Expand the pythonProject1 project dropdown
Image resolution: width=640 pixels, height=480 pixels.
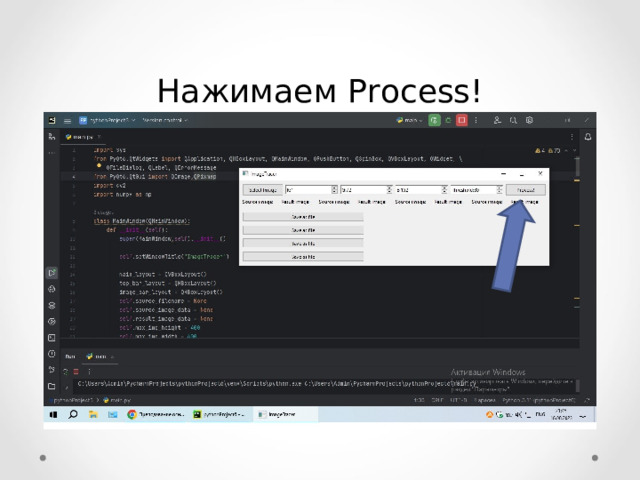click(x=108, y=120)
